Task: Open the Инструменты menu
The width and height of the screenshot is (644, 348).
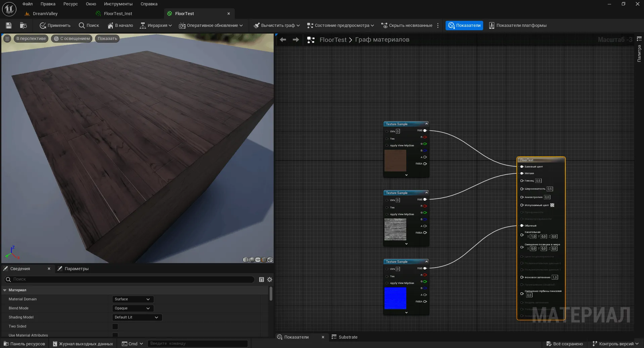Action: pos(118,4)
